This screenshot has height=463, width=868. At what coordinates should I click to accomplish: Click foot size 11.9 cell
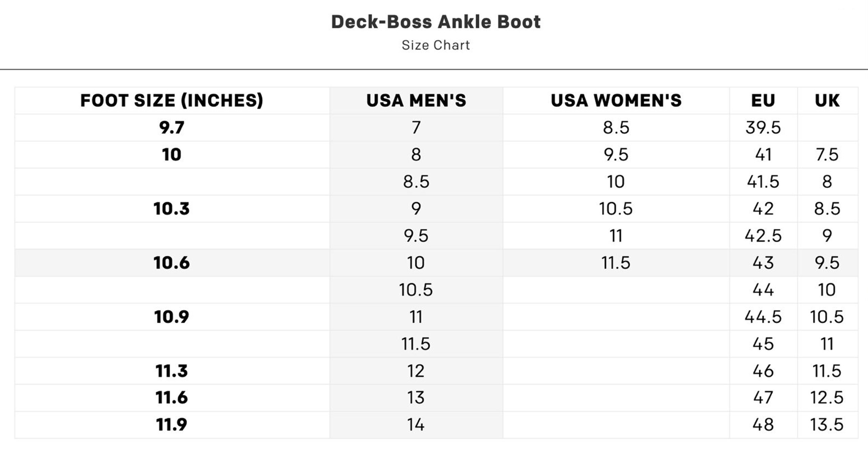[x=172, y=424]
